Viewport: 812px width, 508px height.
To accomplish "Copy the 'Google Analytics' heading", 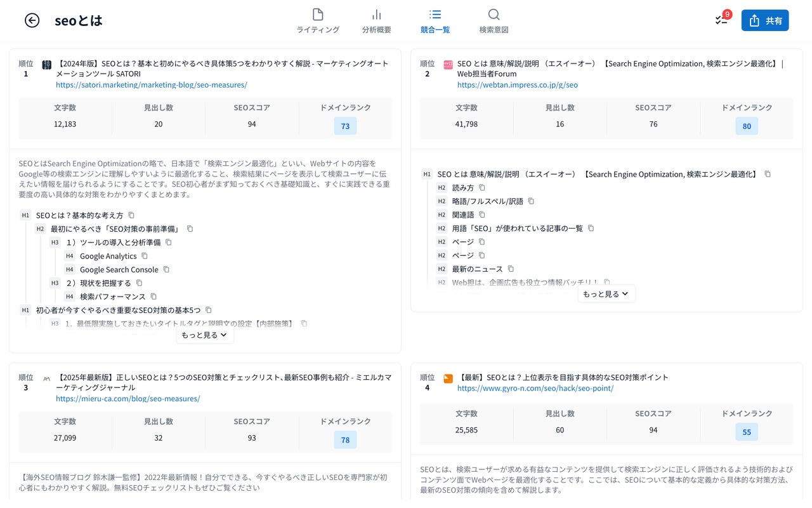I will pyautogui.click(x=145, y=256).
